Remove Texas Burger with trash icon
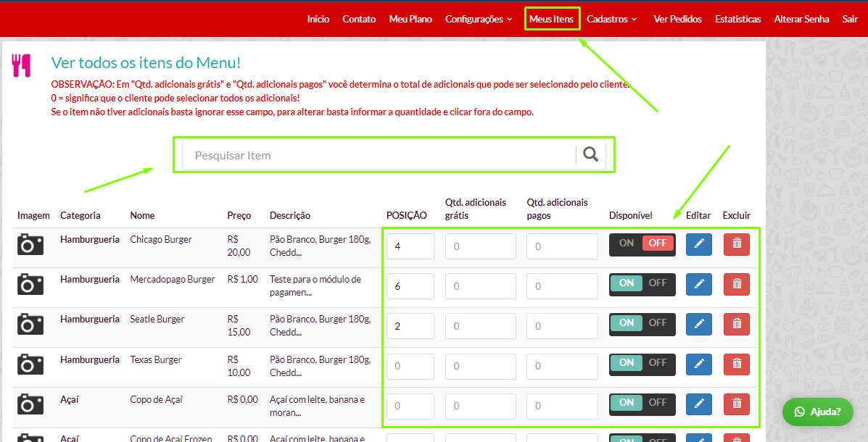Image resolution: width=868 pixels, height=442 pixels. point(737,364)
